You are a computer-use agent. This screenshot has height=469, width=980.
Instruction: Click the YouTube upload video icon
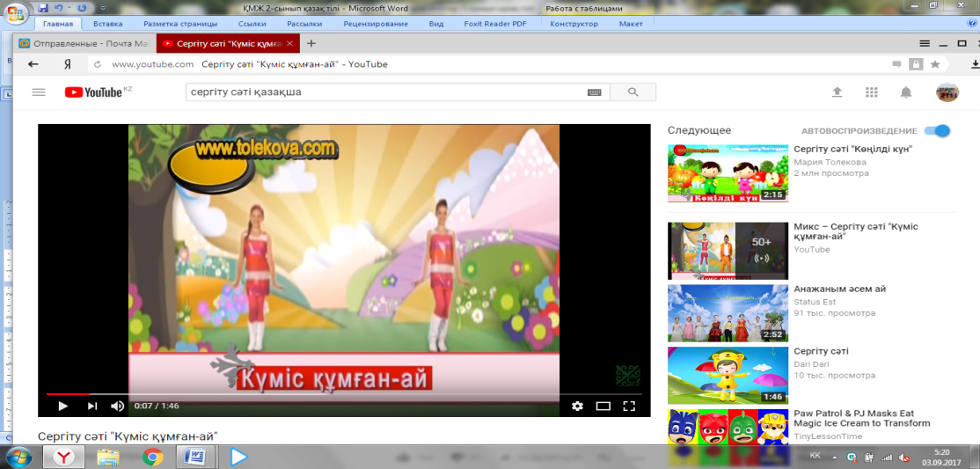click(x=837, y=92)
